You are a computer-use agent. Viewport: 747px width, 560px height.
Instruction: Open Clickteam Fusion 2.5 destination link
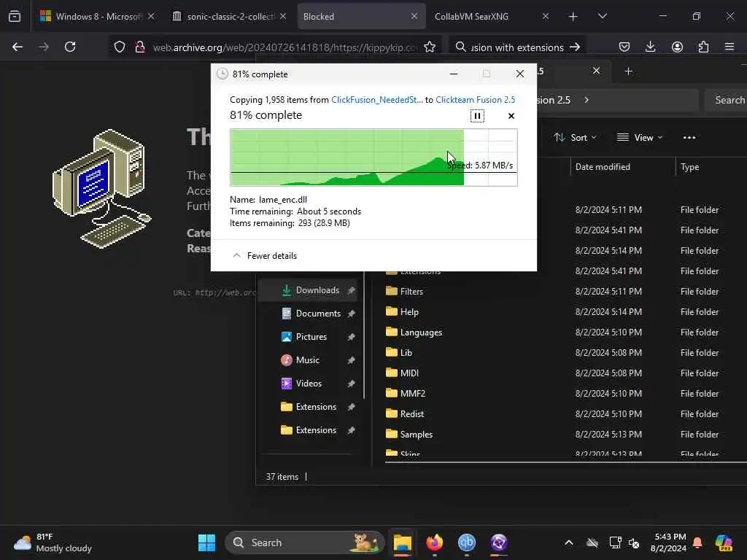[475, 99]
